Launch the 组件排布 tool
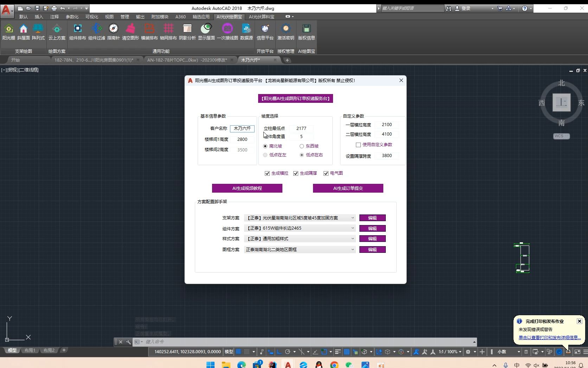588x368 pixels. [78, 32]
